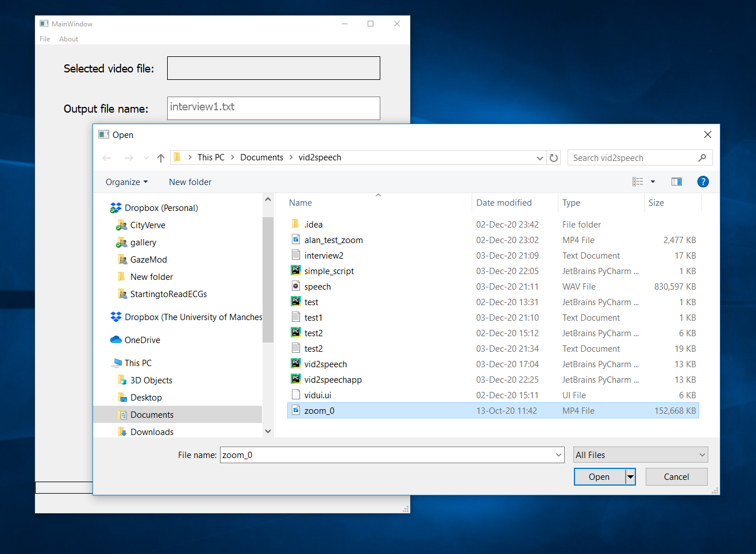Image resolution: width=756 pixels, height=554 pixels.
Task: Open the address bar history dropdown
Action: click(x=539, y=158)
